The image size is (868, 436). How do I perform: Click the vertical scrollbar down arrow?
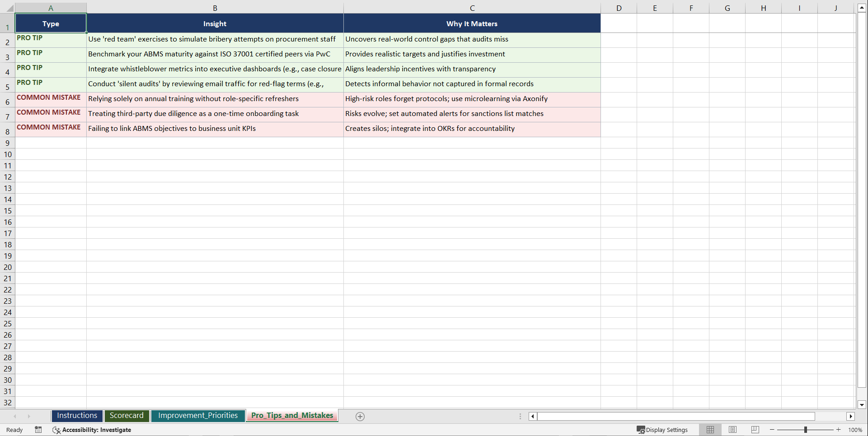coord(862,405)
